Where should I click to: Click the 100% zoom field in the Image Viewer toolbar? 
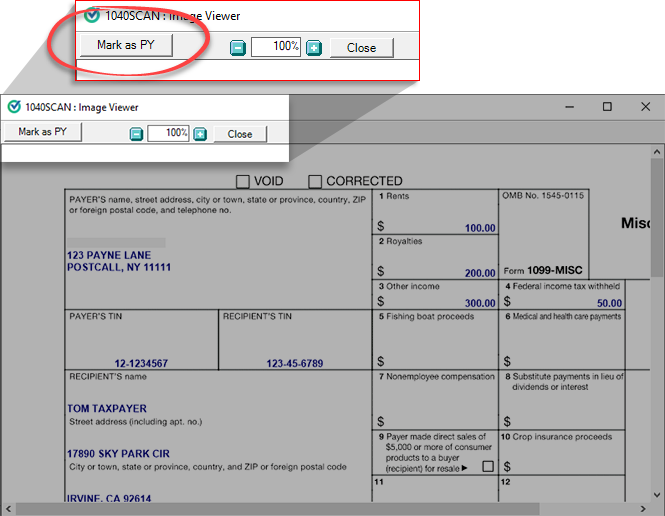[x=168, y=134]
